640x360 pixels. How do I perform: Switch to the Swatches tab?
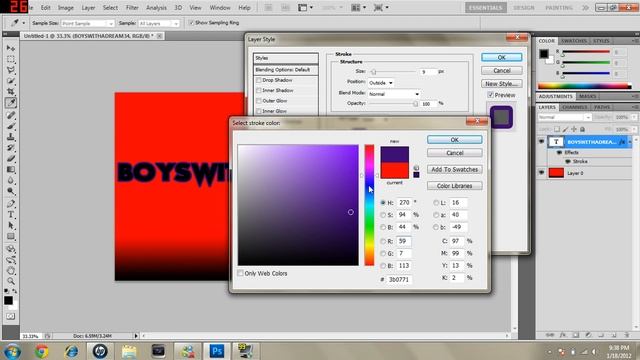point(573,41)
